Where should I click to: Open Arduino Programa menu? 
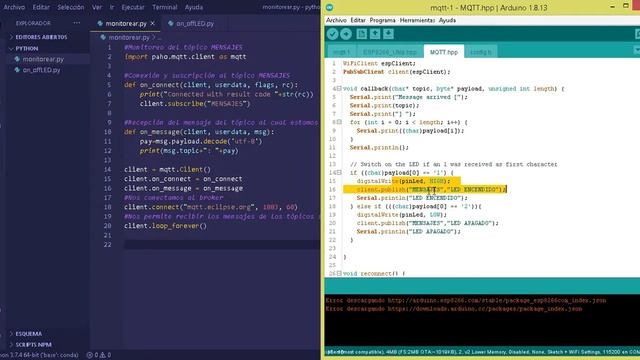(x=382, y=20)
